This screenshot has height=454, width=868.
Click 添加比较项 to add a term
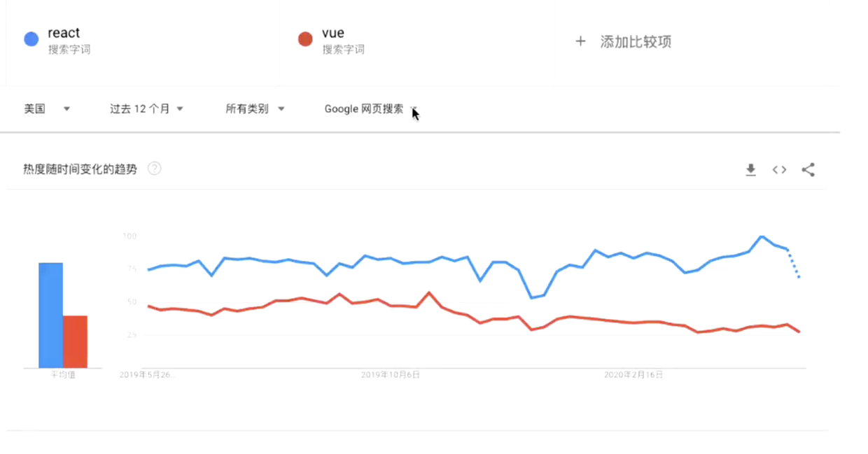[636, 41]
